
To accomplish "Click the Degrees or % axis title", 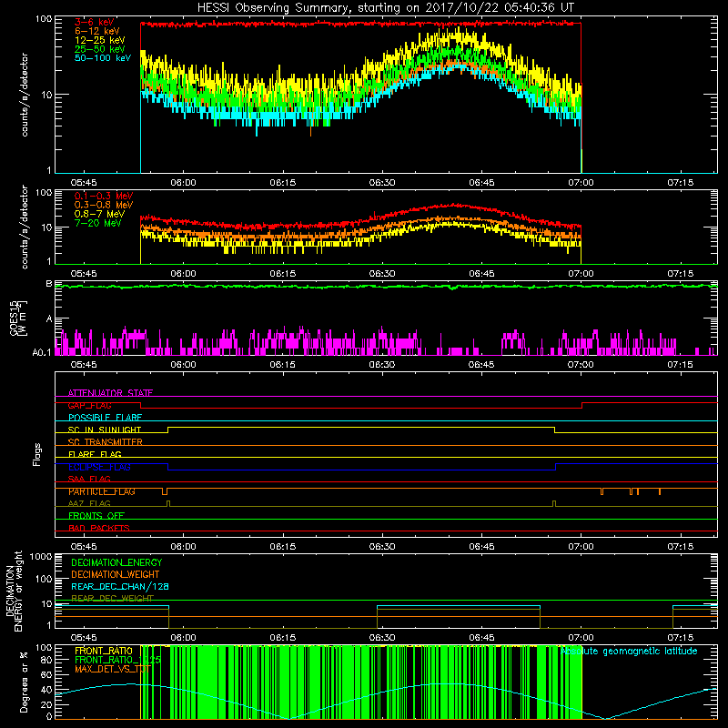I will [24, 682].
